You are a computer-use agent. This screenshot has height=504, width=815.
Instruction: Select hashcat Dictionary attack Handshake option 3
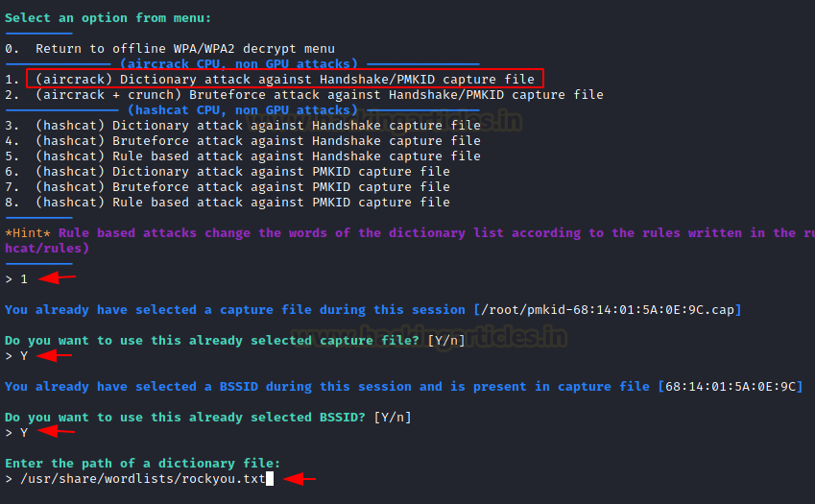243,126
